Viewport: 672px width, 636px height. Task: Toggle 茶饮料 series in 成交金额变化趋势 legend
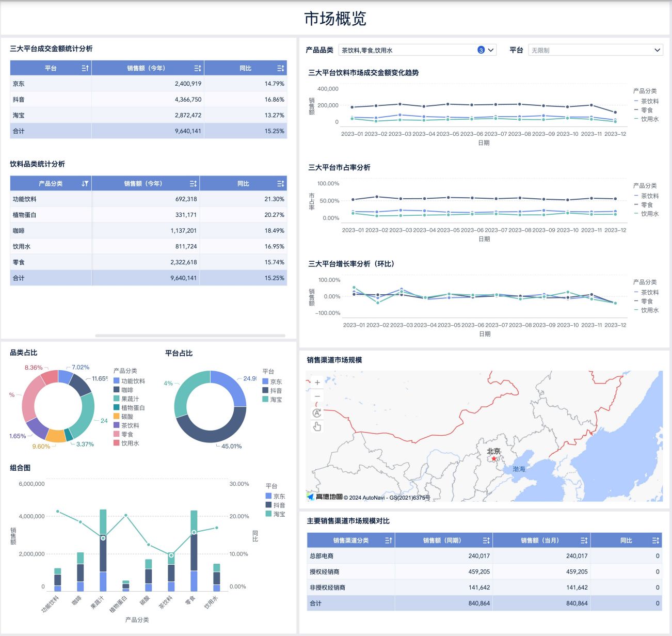click(646, 101)
